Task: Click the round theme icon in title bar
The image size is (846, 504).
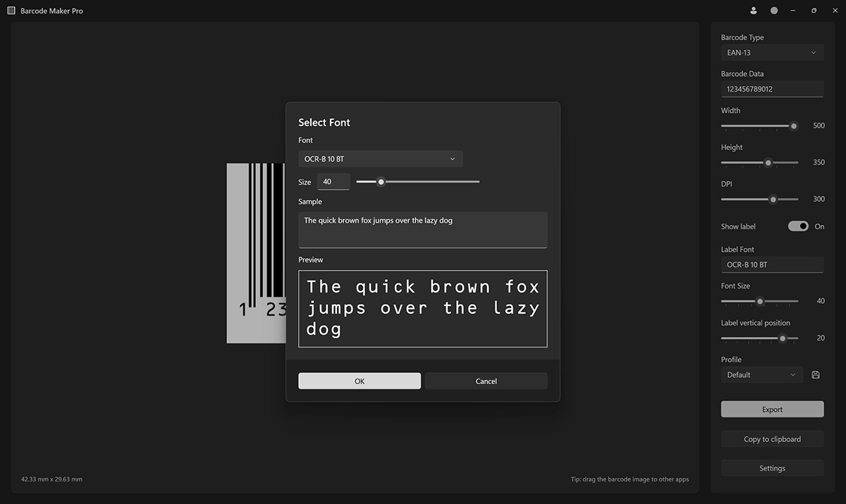Action: 774,11
